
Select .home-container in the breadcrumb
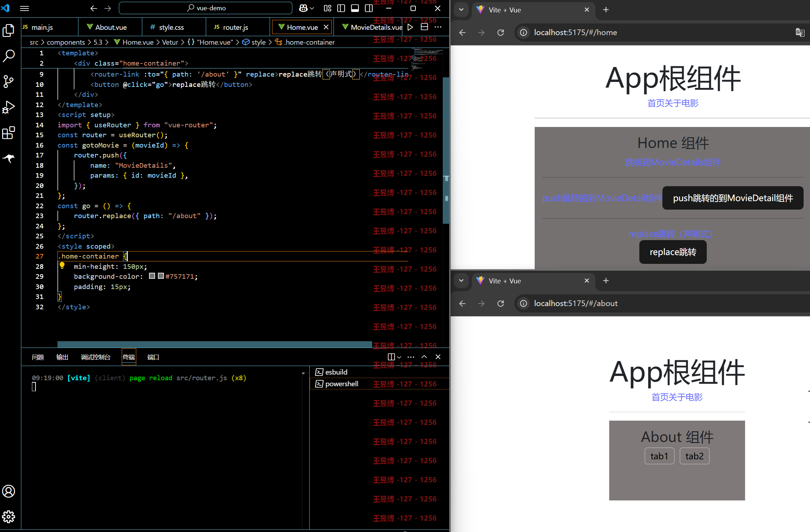(x=305, y=42)
